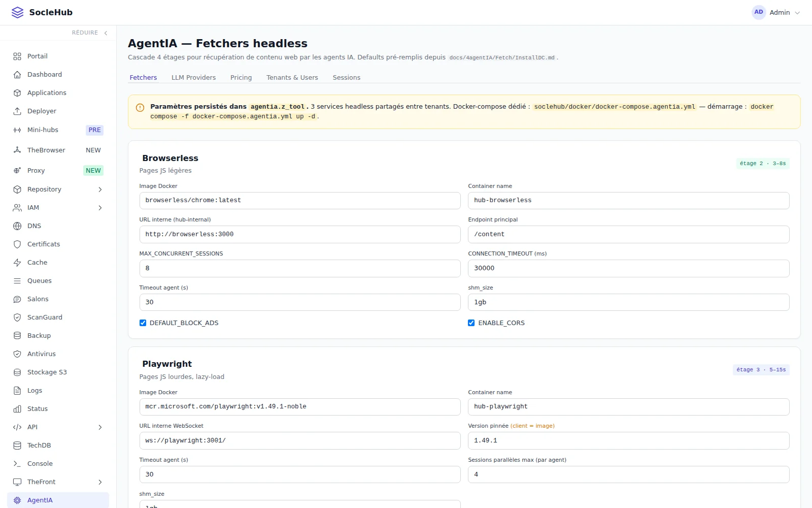Click the Queues list icon

pos(17,281)
